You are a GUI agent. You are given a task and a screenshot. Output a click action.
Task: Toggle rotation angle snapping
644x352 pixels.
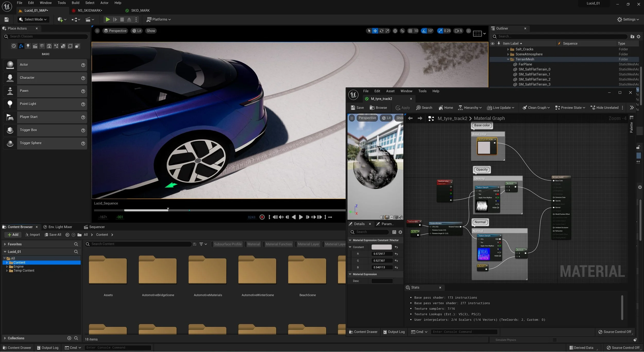424,31
